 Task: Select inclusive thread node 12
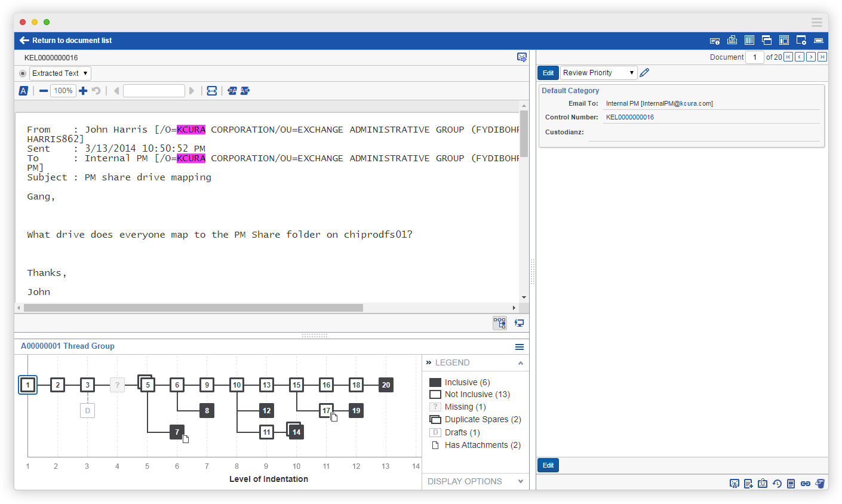pos(266,411)
